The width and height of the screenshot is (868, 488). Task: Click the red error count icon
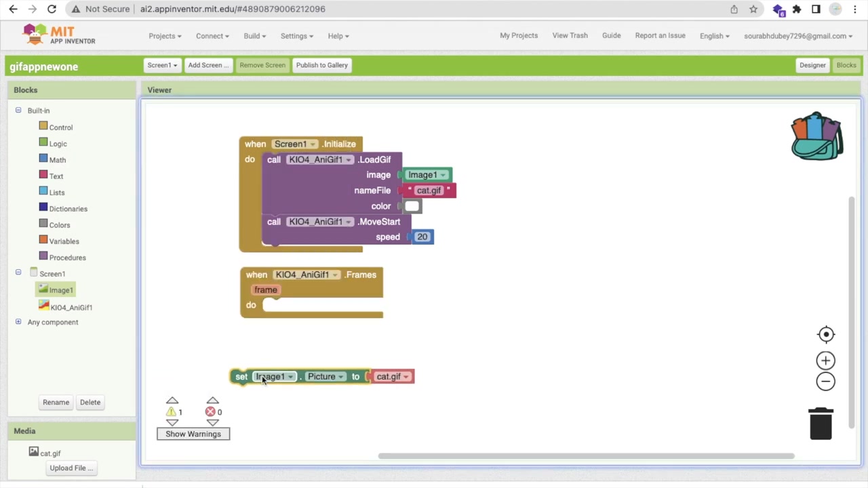(210, 412)
